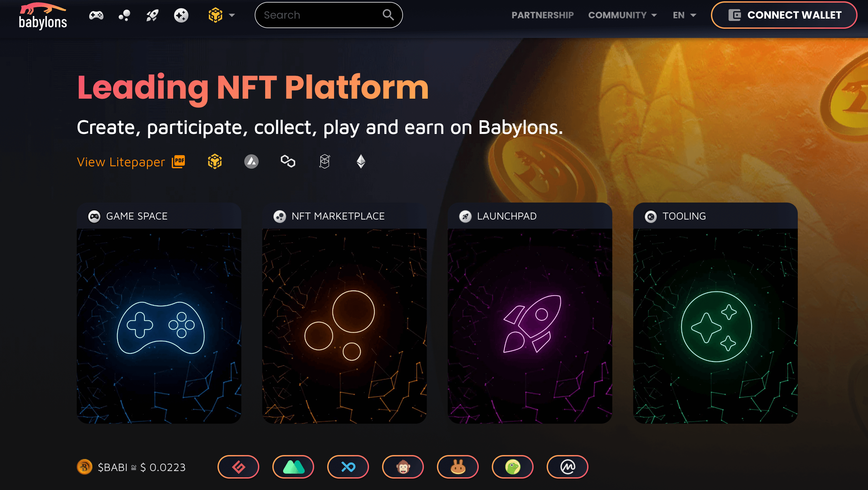Viewport: 868px width, 490px height.
Task: Click the blue gamepad card image
Action: click(159, 326)
